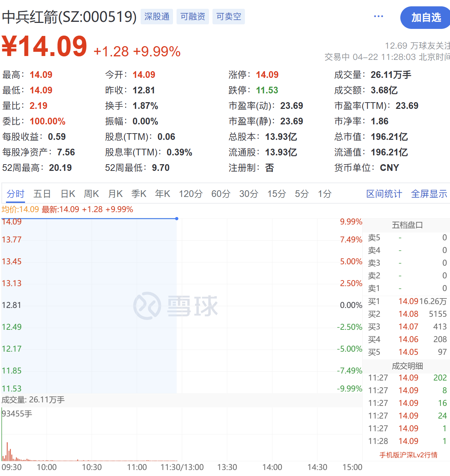The height and width of the screenshot is (476, 450).
Task: Select the 120分 interval tab
Action: click(x=191, y=194)
